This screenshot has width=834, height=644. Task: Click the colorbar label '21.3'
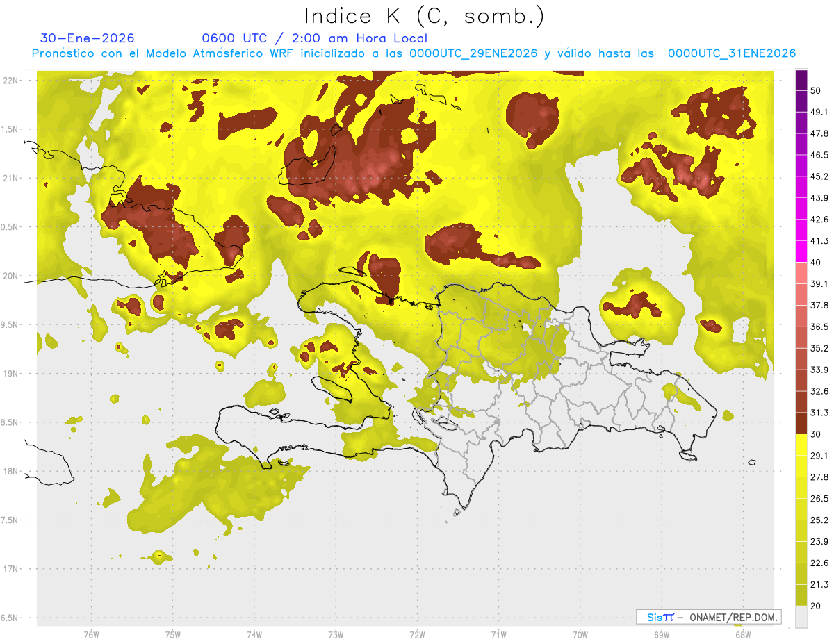(819, 584)
